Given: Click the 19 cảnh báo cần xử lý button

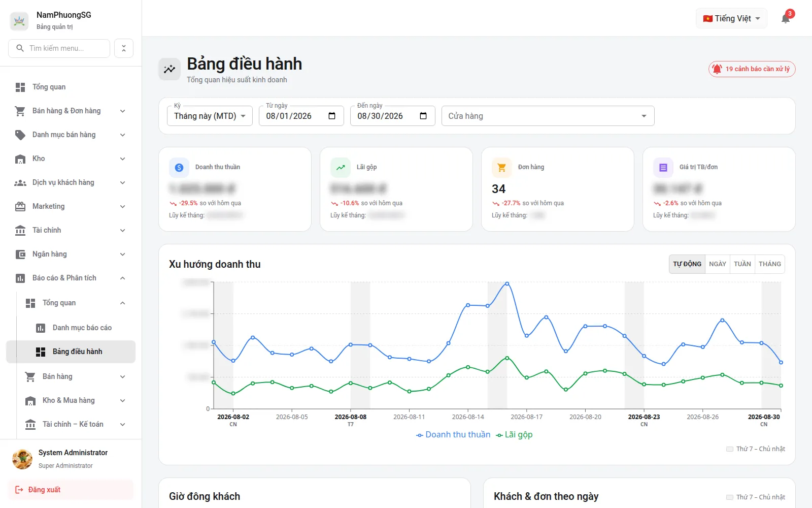Looking at the screenshot, I should [x=752, y=69].
